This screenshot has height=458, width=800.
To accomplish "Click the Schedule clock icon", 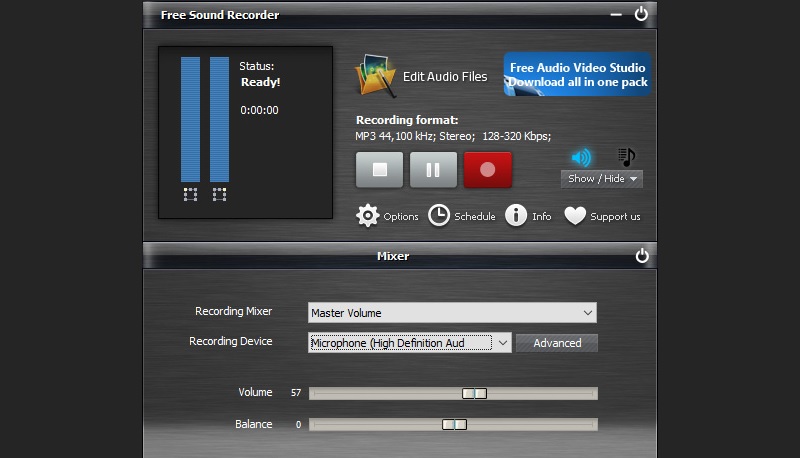I will coord(438,215).
